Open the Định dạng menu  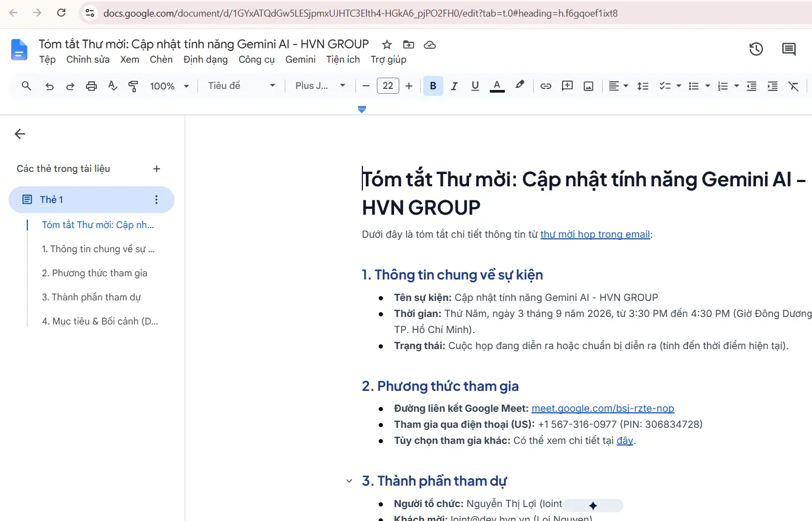[x=206, y=59]
